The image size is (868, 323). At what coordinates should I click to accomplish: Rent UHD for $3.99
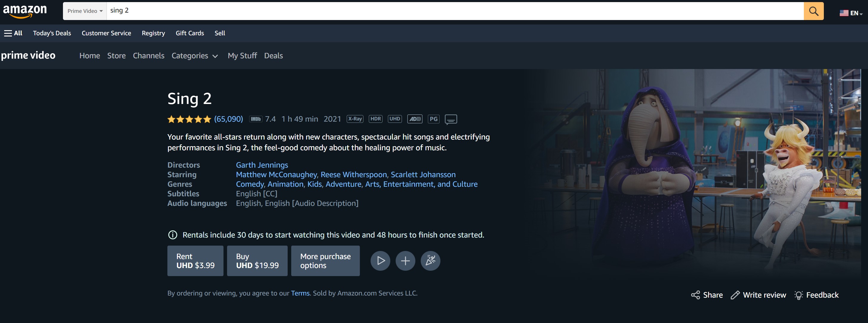pyautogui.click(x=195, y=261)
